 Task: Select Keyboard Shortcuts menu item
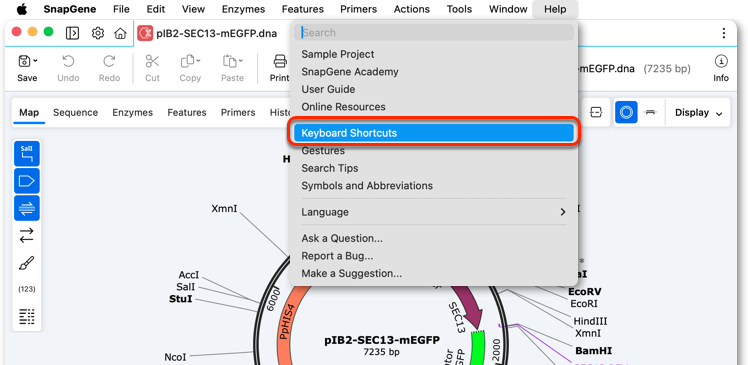434,133
